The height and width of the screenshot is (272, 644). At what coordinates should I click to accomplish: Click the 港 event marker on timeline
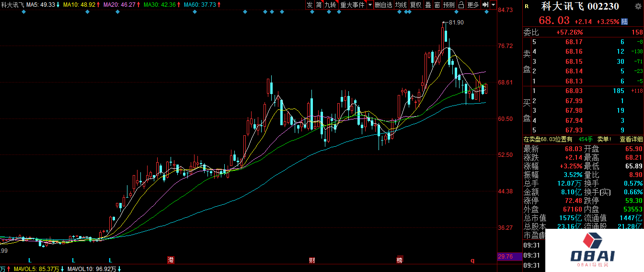coord(171,260)
